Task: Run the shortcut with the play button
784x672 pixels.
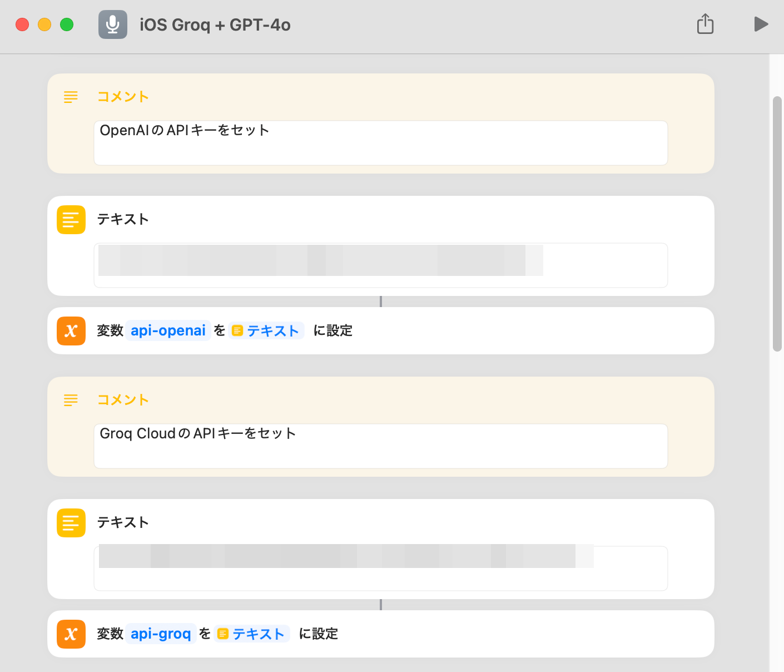Action: [x=761, y=24]
